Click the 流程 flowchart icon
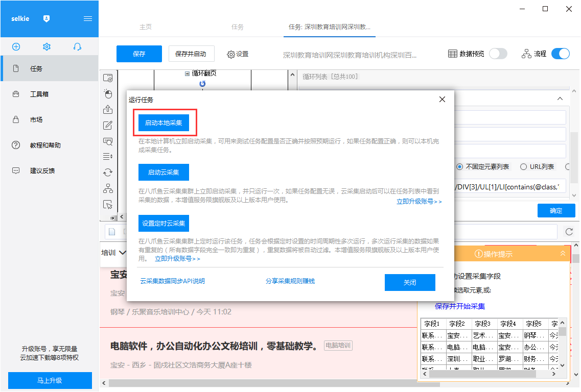Screen dimensions: 581x392 tap(526, 54)
